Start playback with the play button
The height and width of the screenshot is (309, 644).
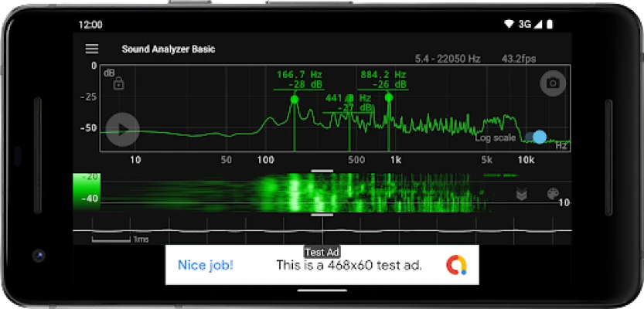[122, 130]
